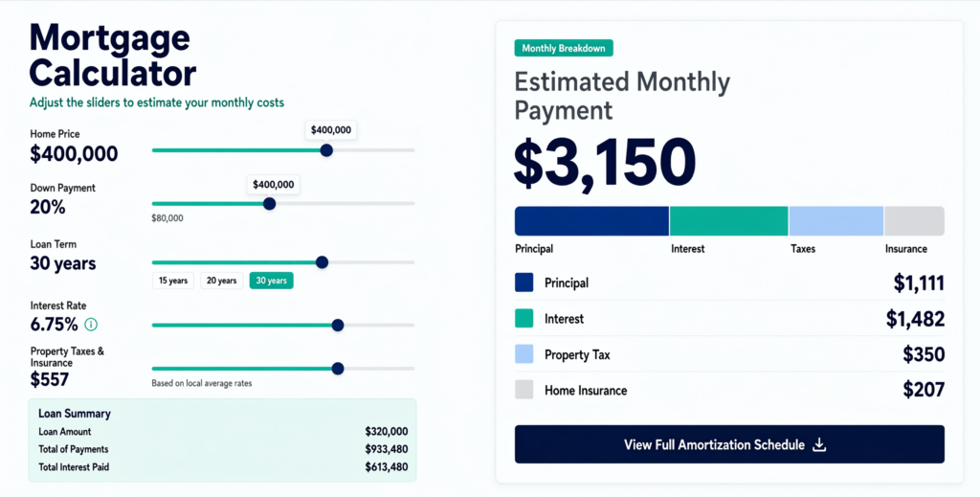This screenshot has width=980, height=497.
Task: Click the tooltip above Down Payment slider
Action: [x=273, y=185]
